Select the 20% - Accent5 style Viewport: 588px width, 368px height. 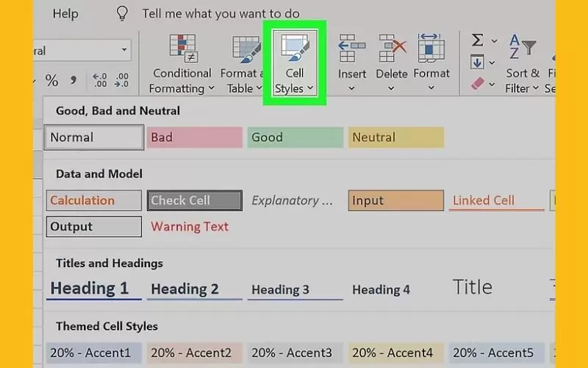tap(497, 353)
